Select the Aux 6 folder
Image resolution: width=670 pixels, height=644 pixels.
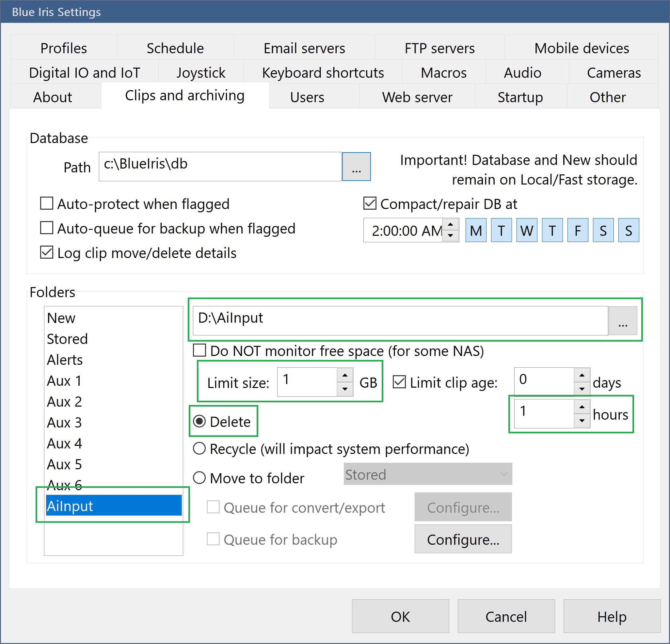pyautogui.click(x=114, y=485)
